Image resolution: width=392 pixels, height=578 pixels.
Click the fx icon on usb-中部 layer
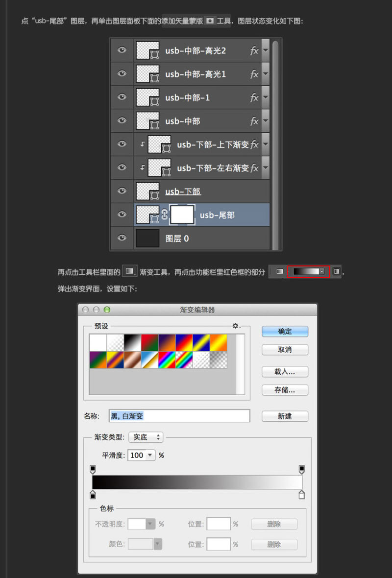254,121
